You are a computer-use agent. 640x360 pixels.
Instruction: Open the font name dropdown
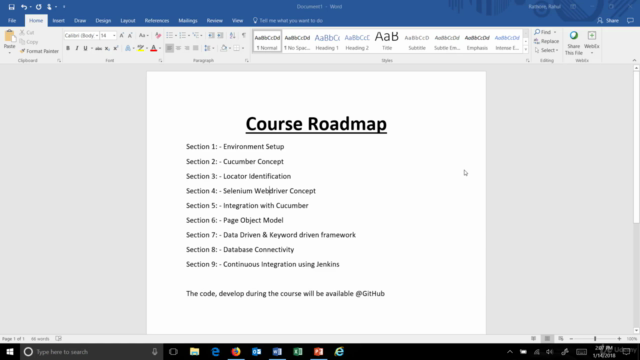click(97, 36)
